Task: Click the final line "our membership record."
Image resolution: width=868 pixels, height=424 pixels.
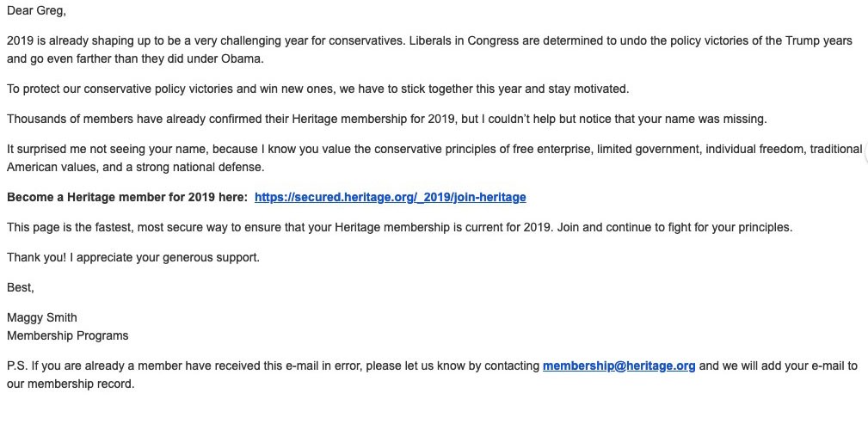Action: (71, 384)
